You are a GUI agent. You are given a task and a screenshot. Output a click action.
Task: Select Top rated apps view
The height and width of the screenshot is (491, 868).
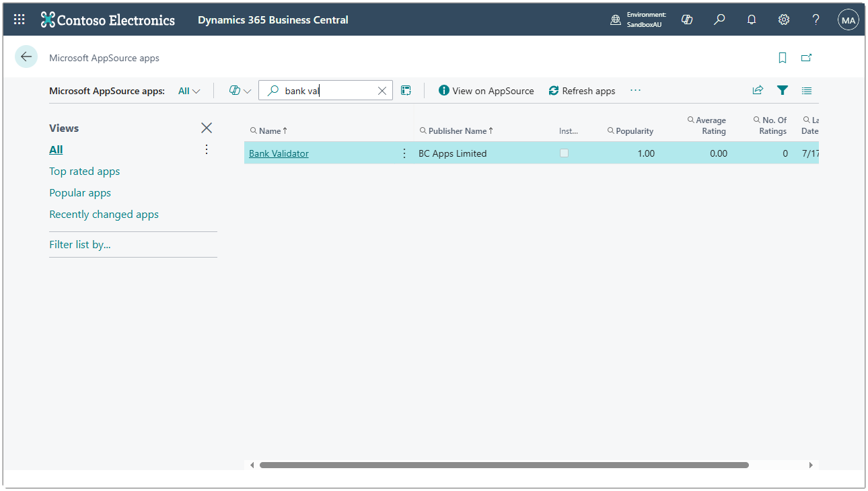[x=85, y=172]
